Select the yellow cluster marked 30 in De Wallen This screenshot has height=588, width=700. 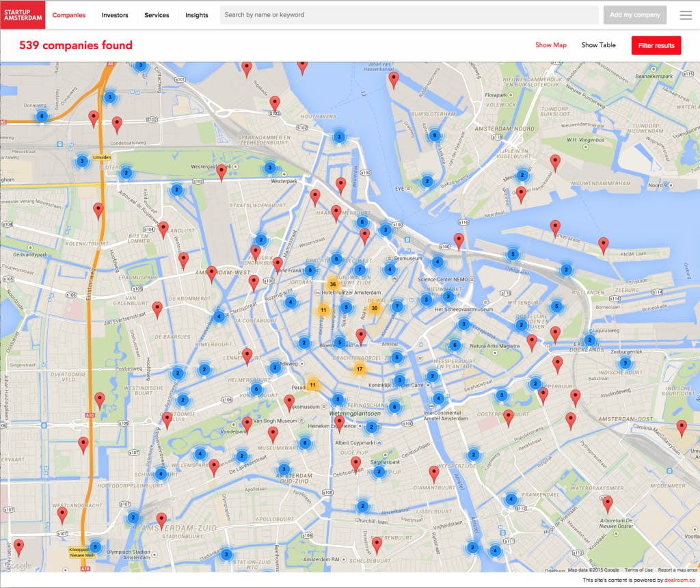pyautogui.click(x=374, y=308)
